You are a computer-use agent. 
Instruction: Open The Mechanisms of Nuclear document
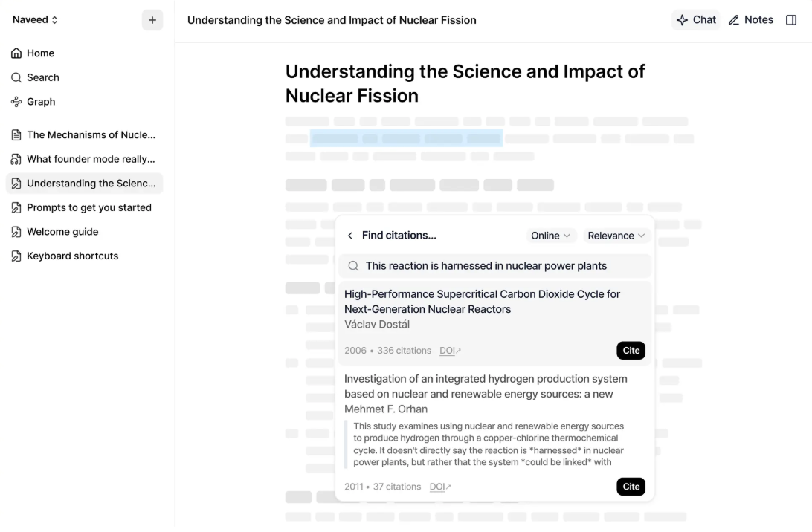91,135
